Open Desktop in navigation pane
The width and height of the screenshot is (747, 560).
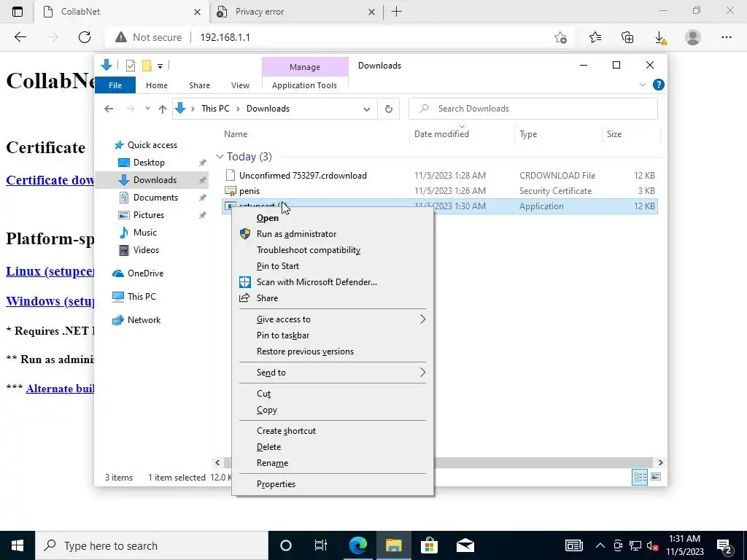tap(149, 163)
